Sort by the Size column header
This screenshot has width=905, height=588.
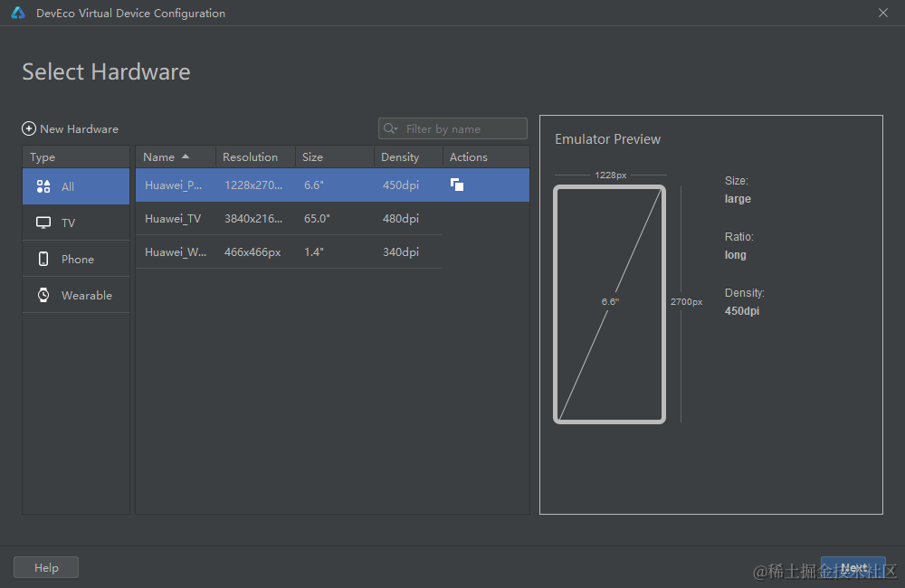coord(335,157)
